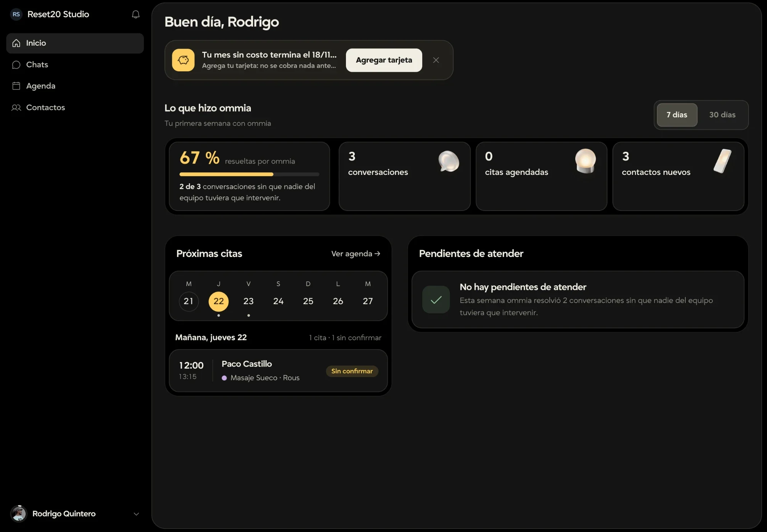The width and height of the screenshot is (767, 532).
Task: Switch stats to 30 días
Action: [722, 115]
